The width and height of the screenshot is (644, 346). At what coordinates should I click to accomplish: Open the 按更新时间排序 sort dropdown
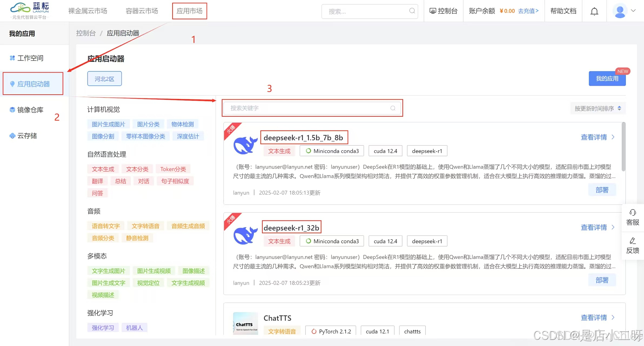point(598,108)
